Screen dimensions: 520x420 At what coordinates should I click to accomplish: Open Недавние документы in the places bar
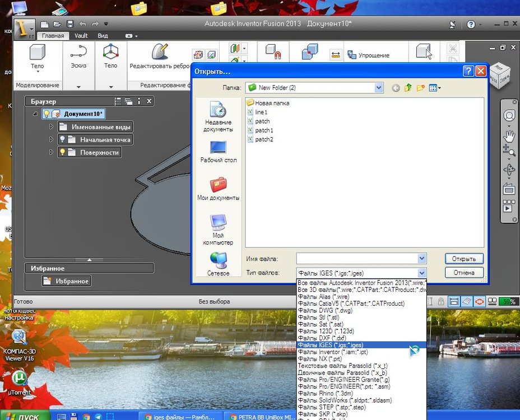pyautogui.click(x=218, y=116)
